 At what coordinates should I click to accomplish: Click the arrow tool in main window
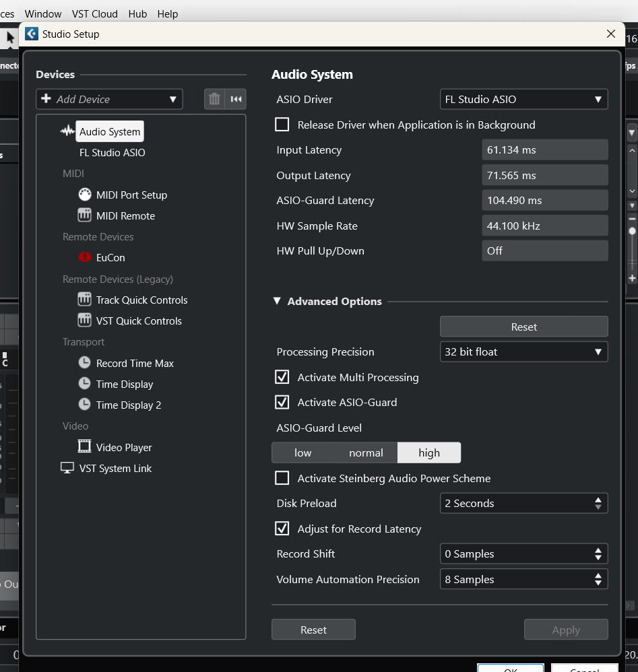pos(10,38)
